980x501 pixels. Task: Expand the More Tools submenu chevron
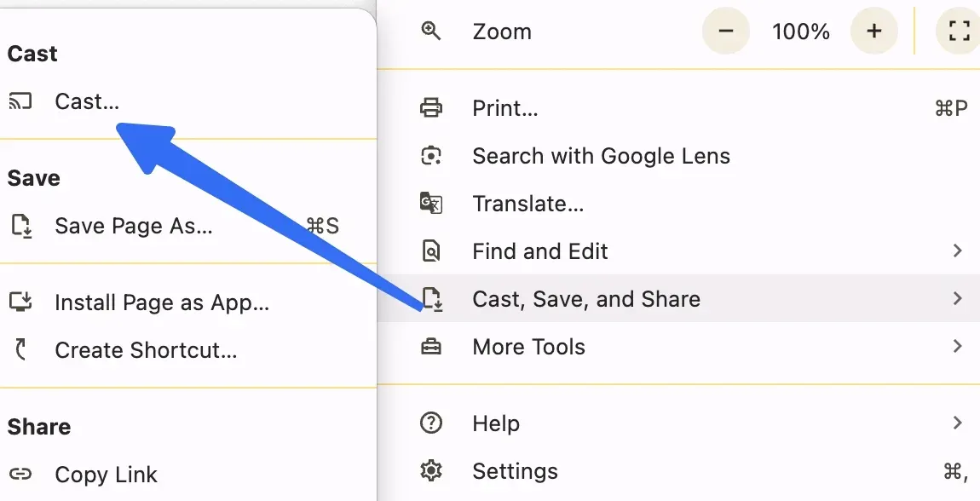[x=957, y=347]
